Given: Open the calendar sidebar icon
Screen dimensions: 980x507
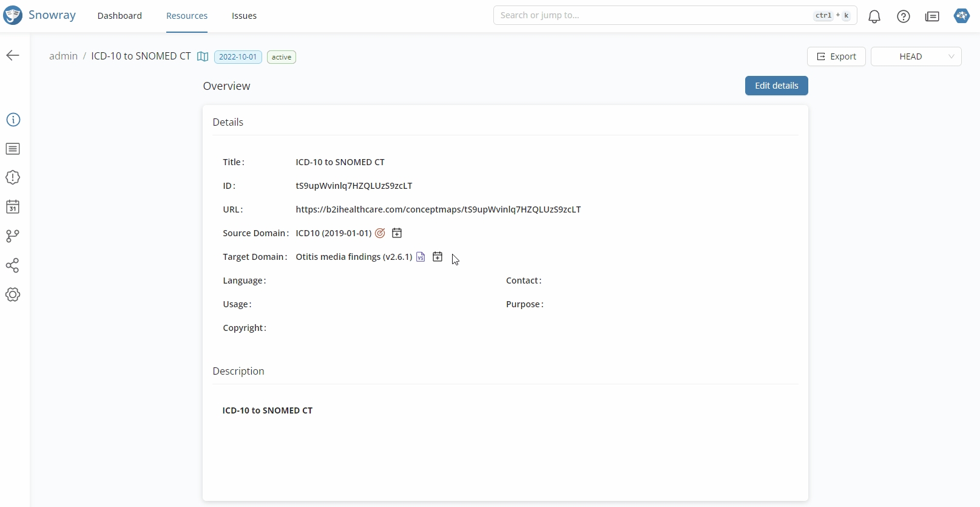Looking at the screenshot, I should click(13, 207).
